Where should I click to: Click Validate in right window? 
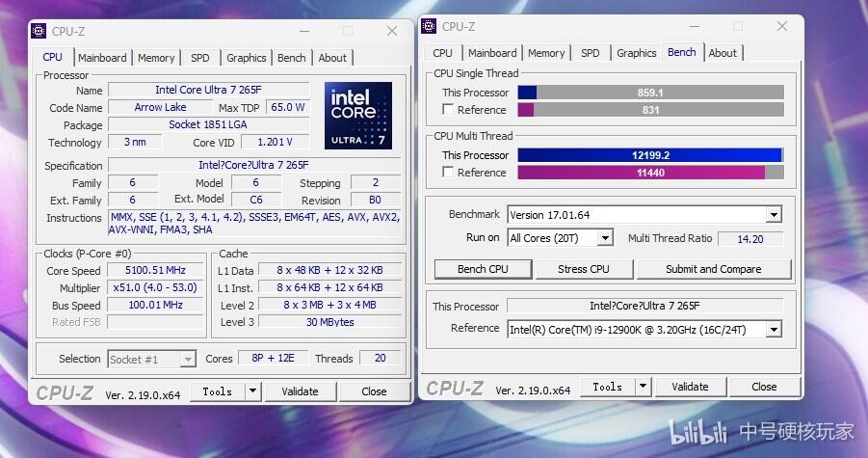[x=690, y=387]
